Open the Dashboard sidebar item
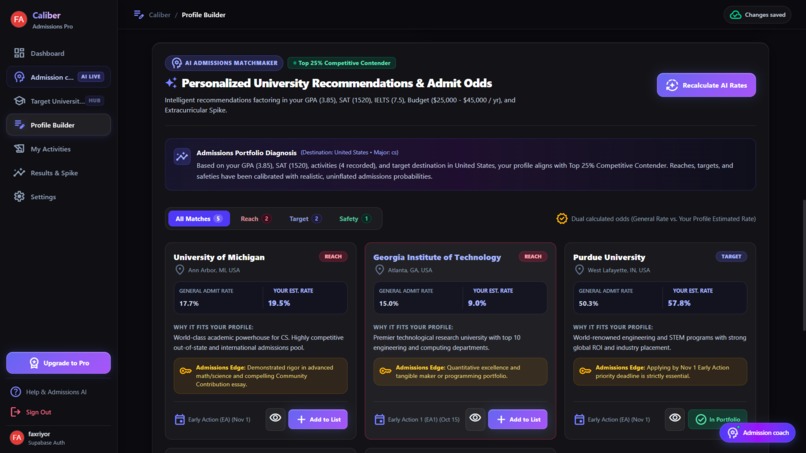This screenshot has height=453, width=806. [58, 53]
